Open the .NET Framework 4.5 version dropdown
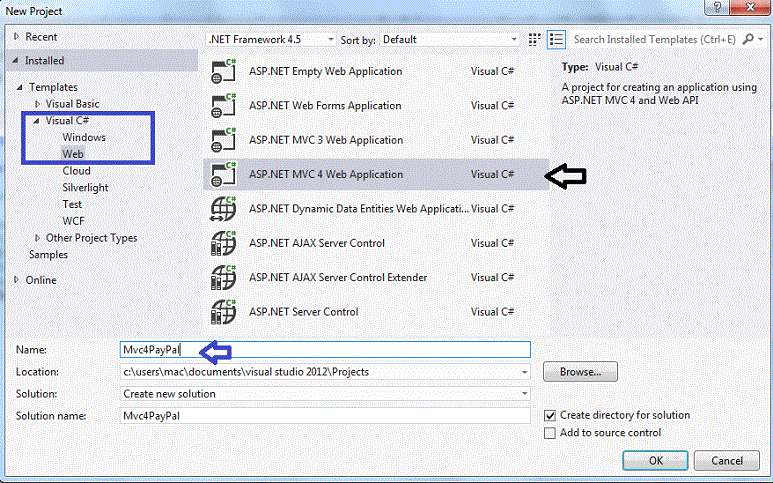Image resolution: width=773 pixels, height=483 pixels. tap(271, 39)
